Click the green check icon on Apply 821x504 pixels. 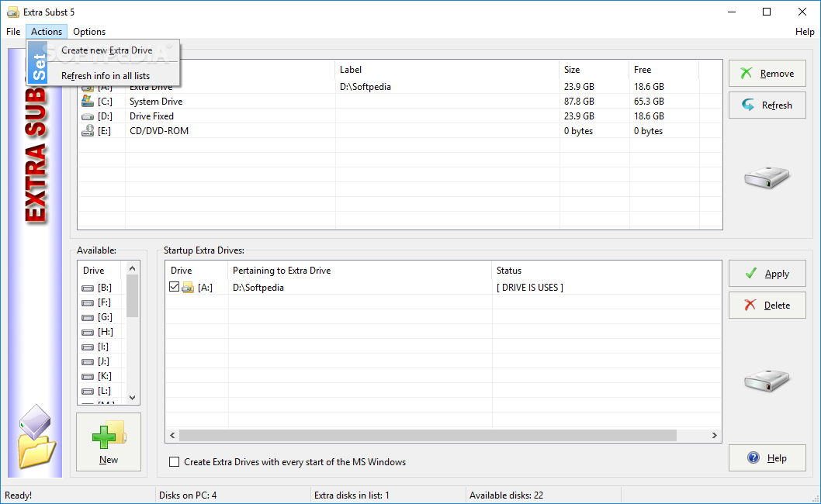tap(751, 273)
